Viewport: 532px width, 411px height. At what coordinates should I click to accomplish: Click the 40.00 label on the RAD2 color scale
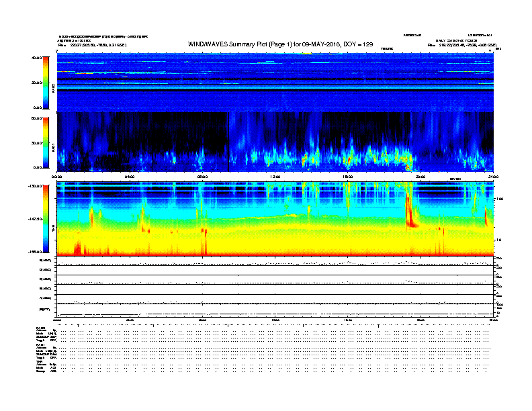36,58
